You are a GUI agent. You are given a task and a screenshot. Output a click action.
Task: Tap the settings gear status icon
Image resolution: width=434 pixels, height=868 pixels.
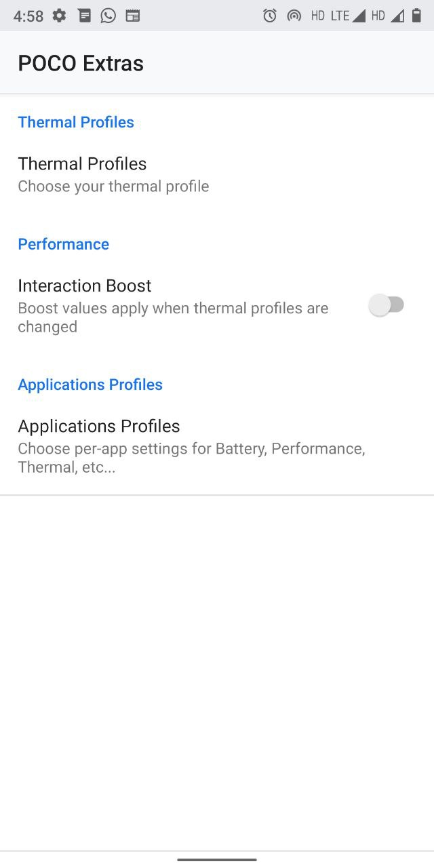(x=60, y=16)
